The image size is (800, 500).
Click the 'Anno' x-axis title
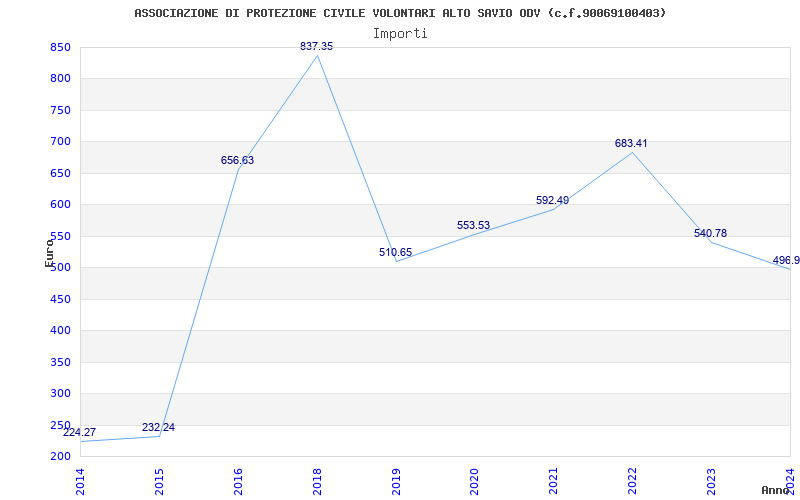point(776,490)
